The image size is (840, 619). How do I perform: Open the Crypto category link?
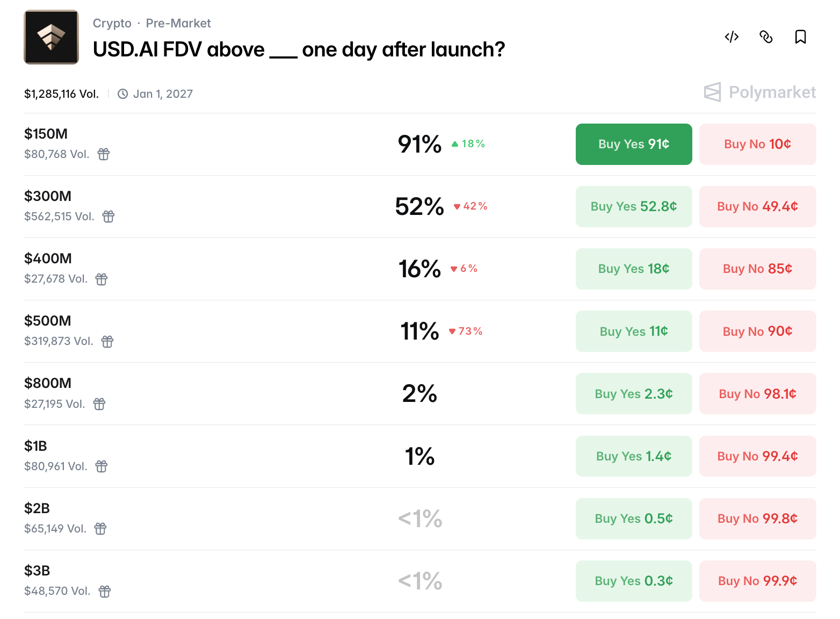[112, 23]
